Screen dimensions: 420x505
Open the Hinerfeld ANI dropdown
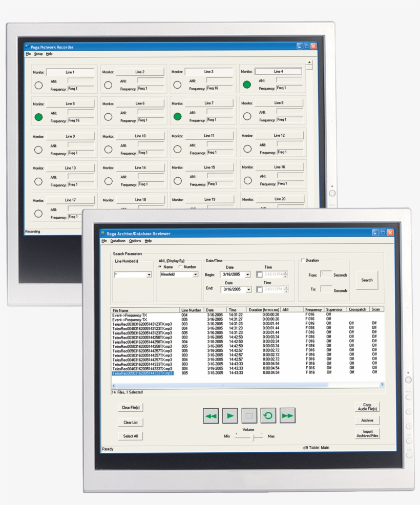pos(196,275)
